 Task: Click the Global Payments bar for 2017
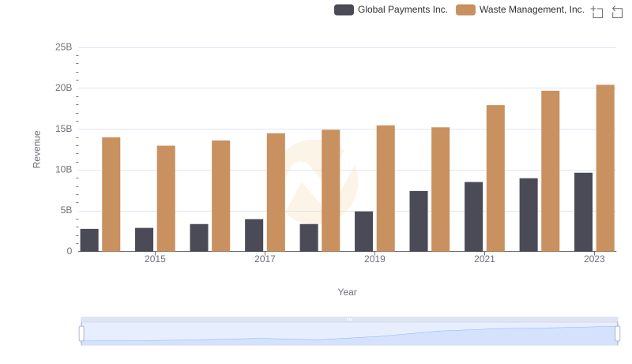click(254, 235)
